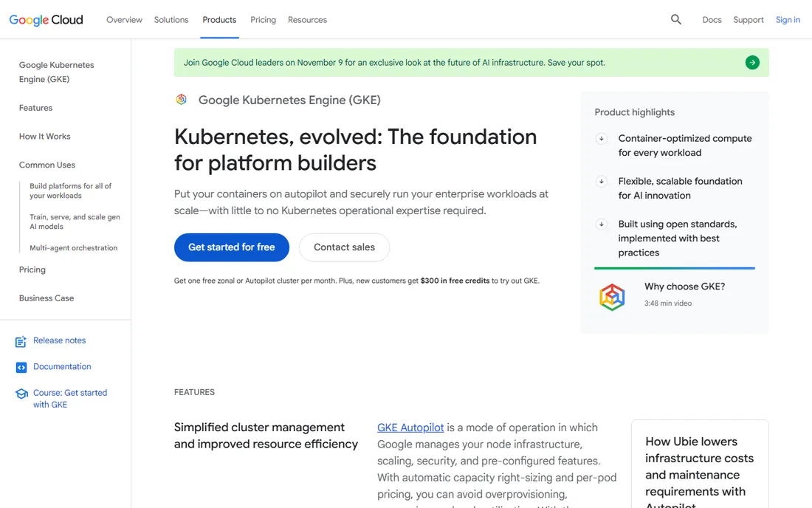Select Google Kubernetes Engine (GKE) sidebar item
This screenshot has height=508, width=812.
(56, 72)
